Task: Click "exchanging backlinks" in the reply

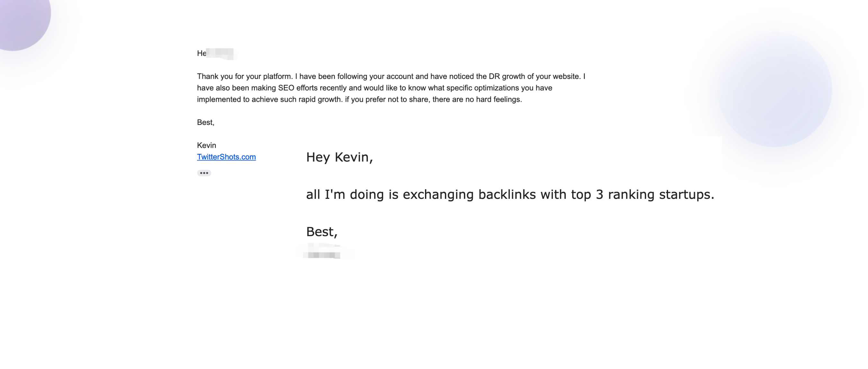Action: (469, 195)
